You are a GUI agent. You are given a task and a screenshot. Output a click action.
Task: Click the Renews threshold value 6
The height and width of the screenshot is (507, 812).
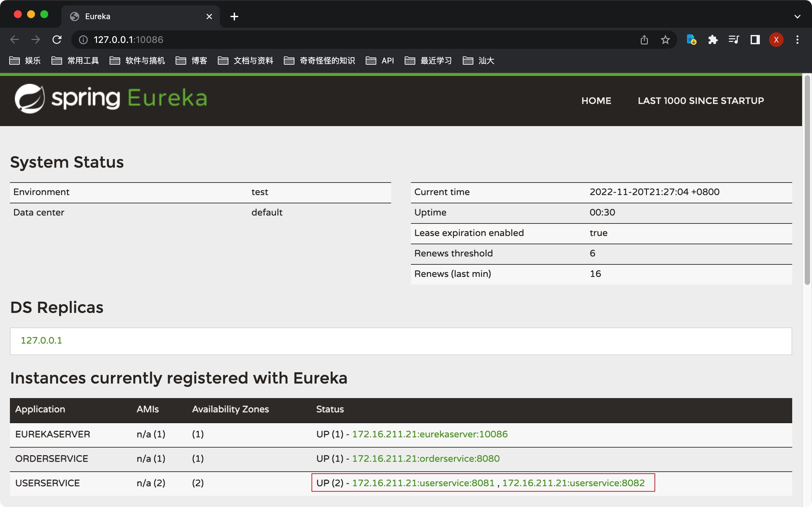pyautogui.click(x=592, y=253)
